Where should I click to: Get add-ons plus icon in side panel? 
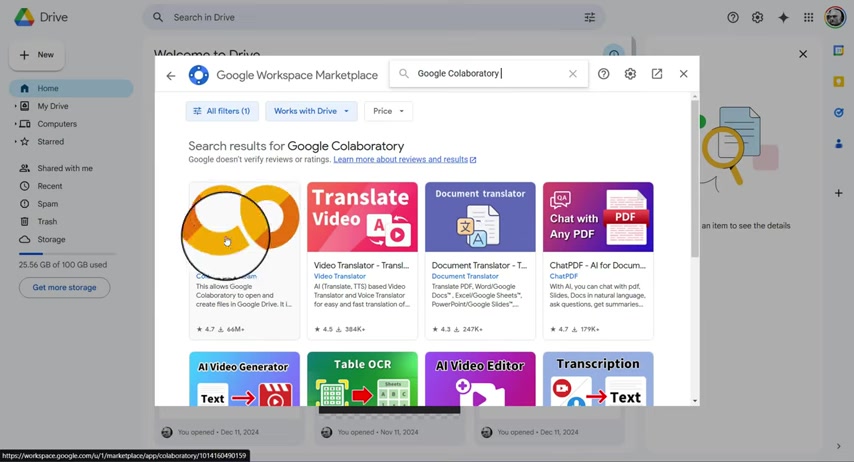pos(839,193)
